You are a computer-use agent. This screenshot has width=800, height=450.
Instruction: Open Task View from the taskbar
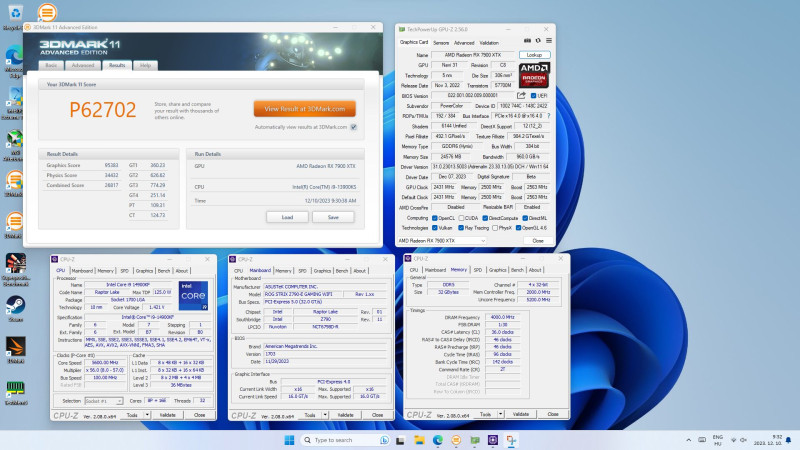pos(401,440)
